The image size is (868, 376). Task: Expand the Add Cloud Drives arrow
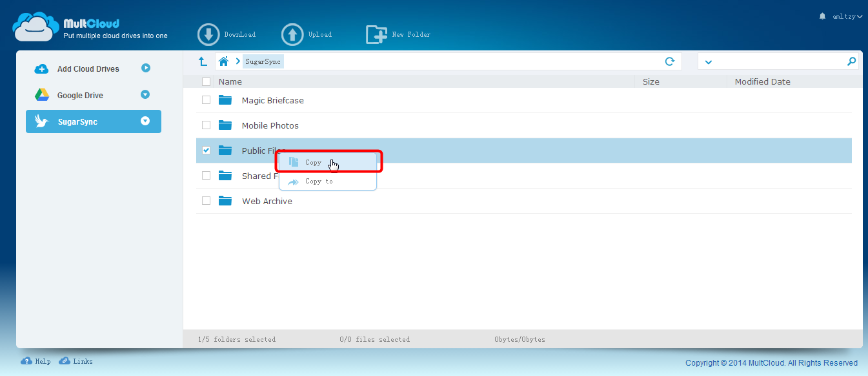pyautogui.click(x=145, y=68)
